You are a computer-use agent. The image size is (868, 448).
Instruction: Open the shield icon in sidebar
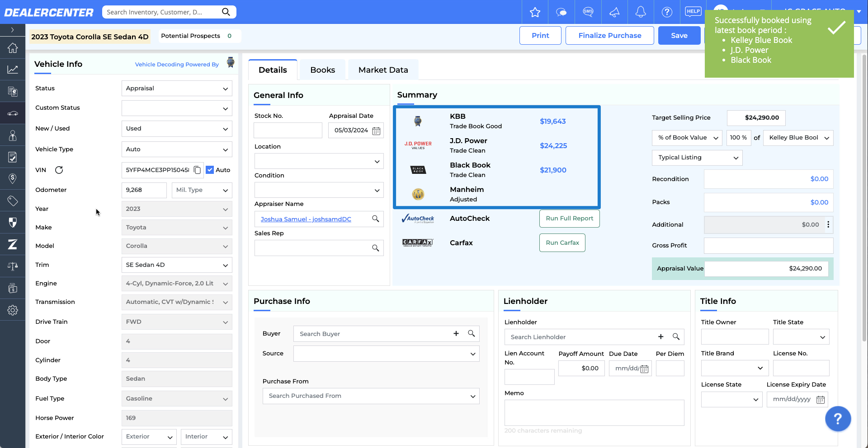[x=13, y=223]
